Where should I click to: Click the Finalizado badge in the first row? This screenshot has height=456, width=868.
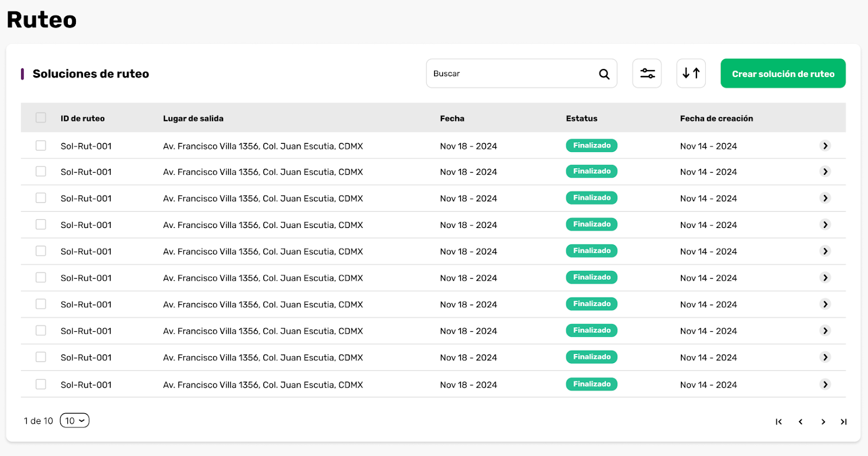[x=592, y=145]
